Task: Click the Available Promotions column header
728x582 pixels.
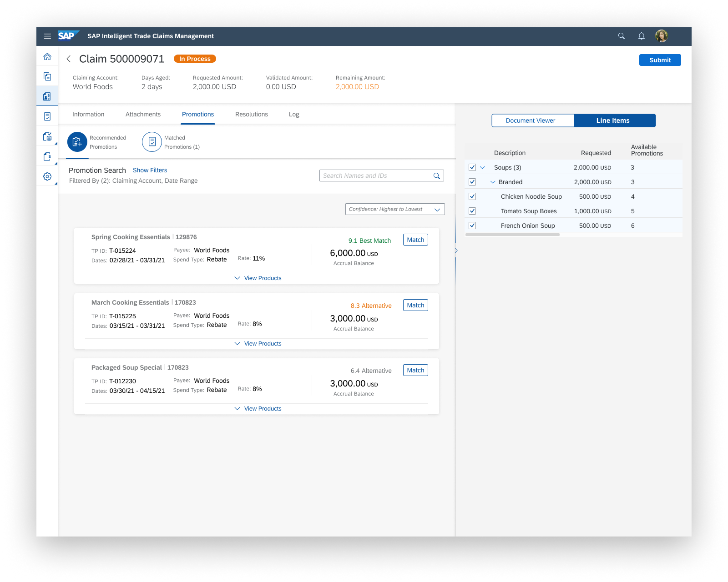Action: (647, 150)
